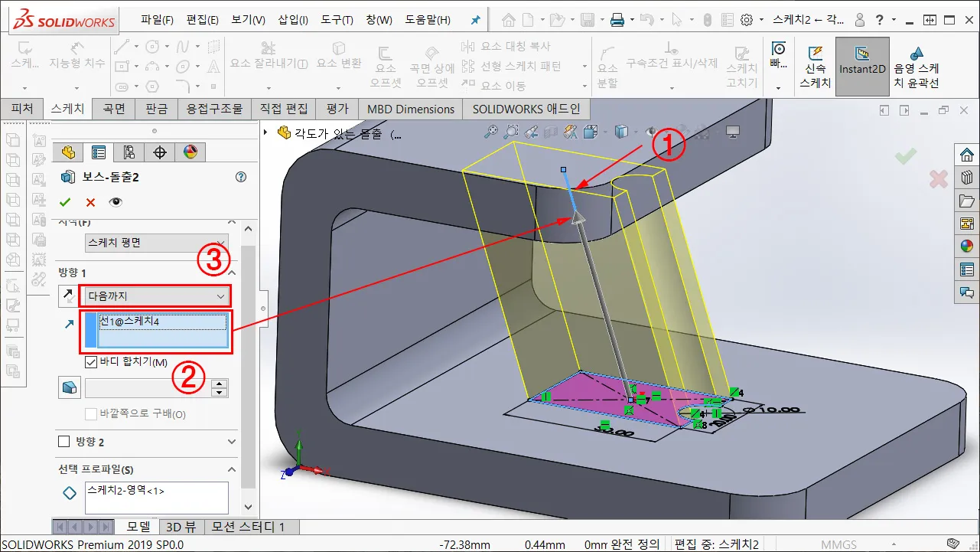980x552 pixels.
Task: Open the Appearances color ball task pane
Action: tap(967, 247)
